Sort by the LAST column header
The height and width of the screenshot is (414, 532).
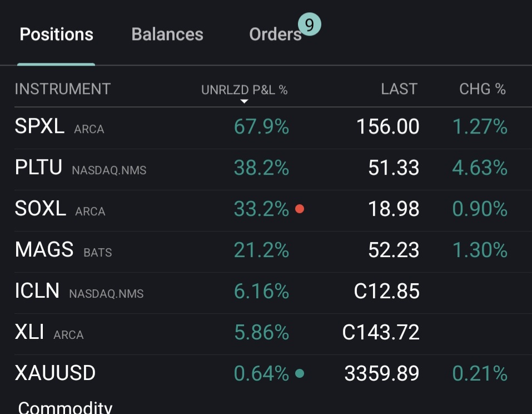399,89
